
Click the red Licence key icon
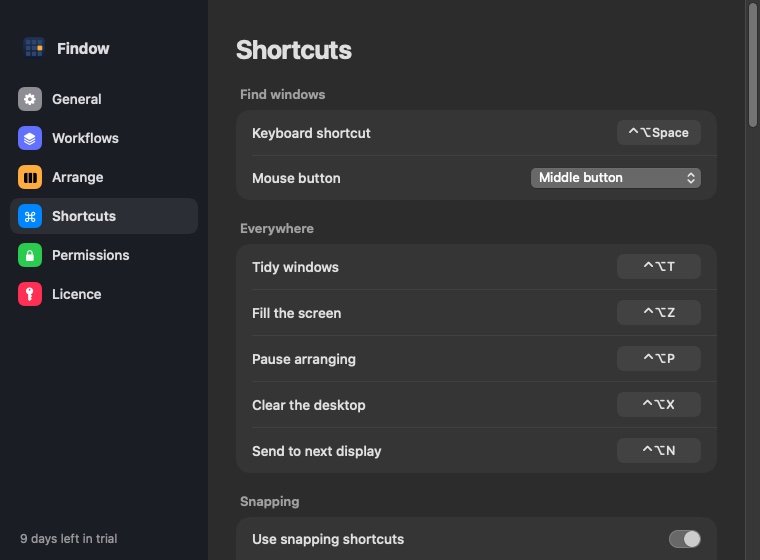click(x=30, y=294)
